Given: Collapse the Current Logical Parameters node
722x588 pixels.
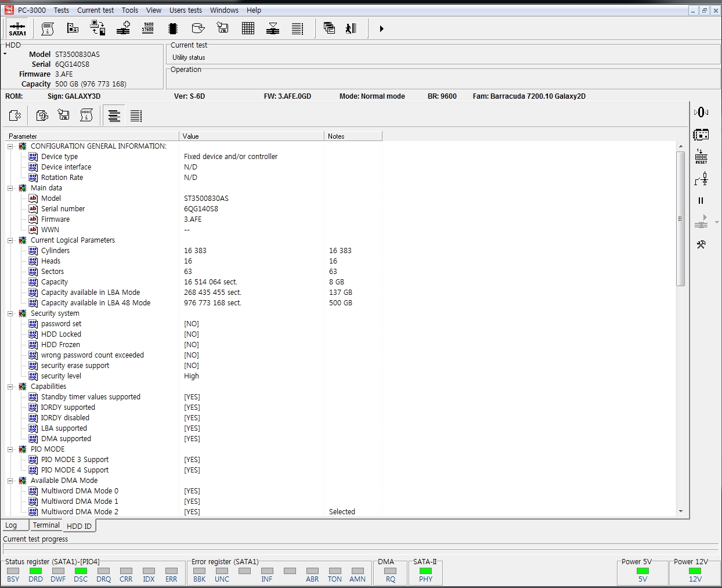Looking at the screenshot, I should pyautogui.click(x=10, y=240).
